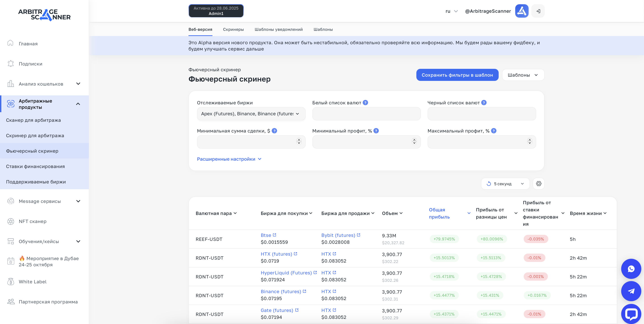Click the eye icon beside Арбитражные продукты
Viewport: 644px width, 324px height.
pyautogui.click(x=11, y=104)
